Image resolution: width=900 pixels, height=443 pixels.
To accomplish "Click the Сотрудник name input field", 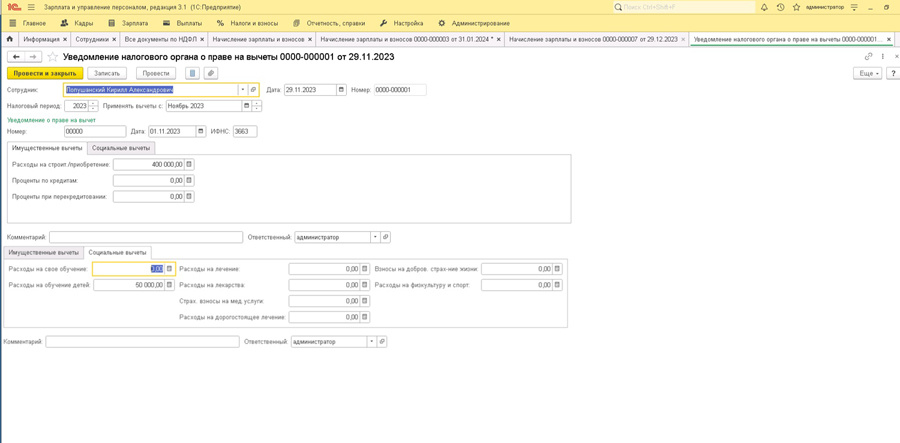I will pos(150,90).
